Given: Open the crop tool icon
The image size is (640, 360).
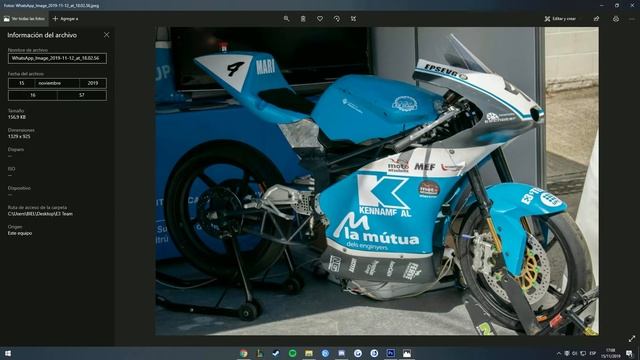Looking at the screenshot, I should (353, 19).
